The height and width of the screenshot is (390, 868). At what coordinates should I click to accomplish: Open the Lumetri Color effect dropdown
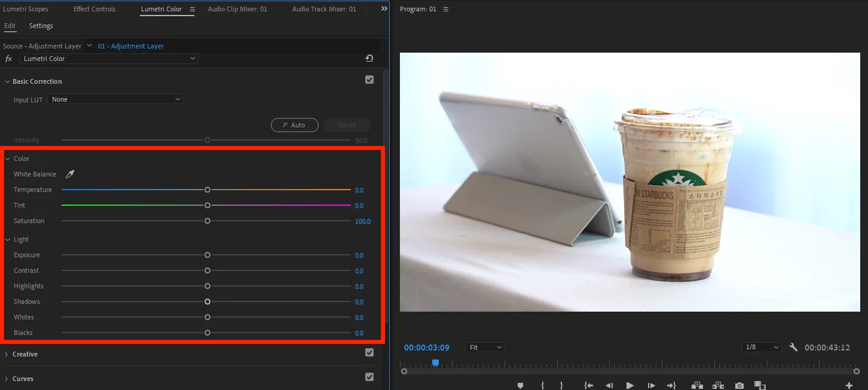109,59
